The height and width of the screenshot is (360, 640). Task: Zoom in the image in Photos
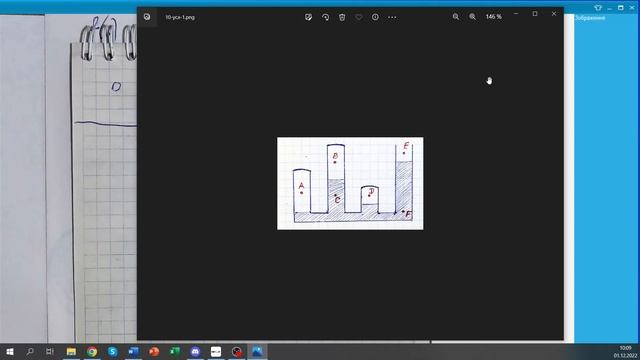[x=472, y=17]
